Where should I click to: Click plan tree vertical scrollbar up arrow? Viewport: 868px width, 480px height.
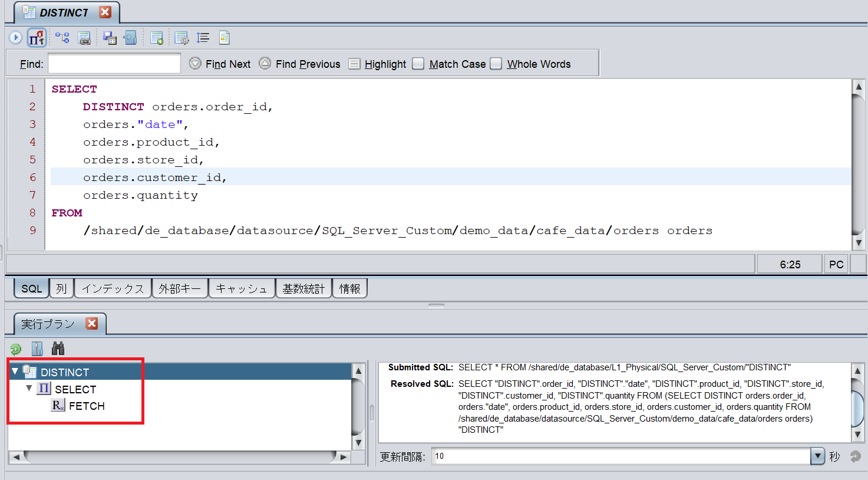click(x=358, y=371)
